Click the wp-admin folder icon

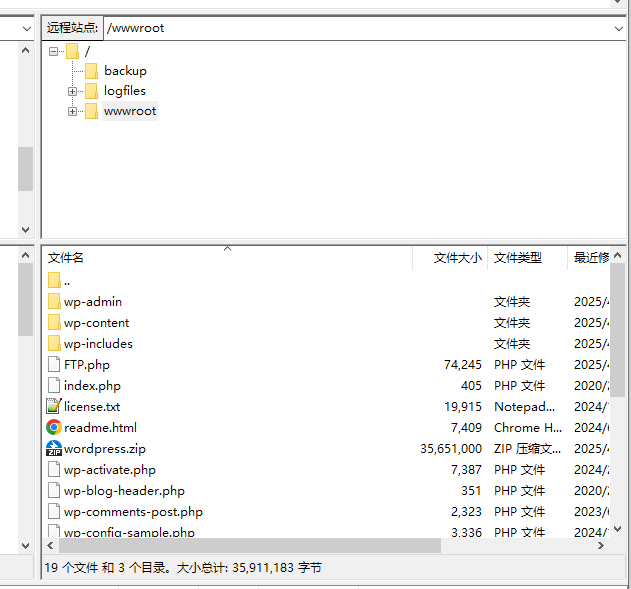[54, 301]
